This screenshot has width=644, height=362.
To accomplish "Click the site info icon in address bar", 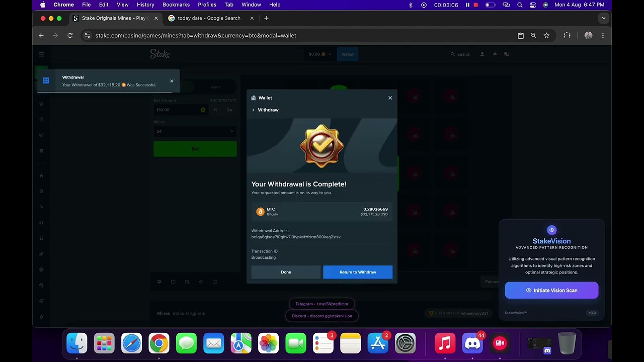I will (87, 35).
